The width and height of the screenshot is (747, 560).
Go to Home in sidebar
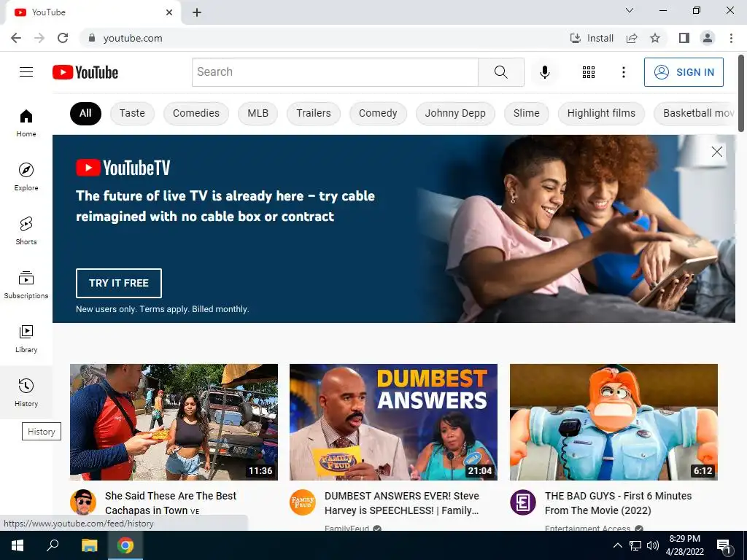pos(26,123)
